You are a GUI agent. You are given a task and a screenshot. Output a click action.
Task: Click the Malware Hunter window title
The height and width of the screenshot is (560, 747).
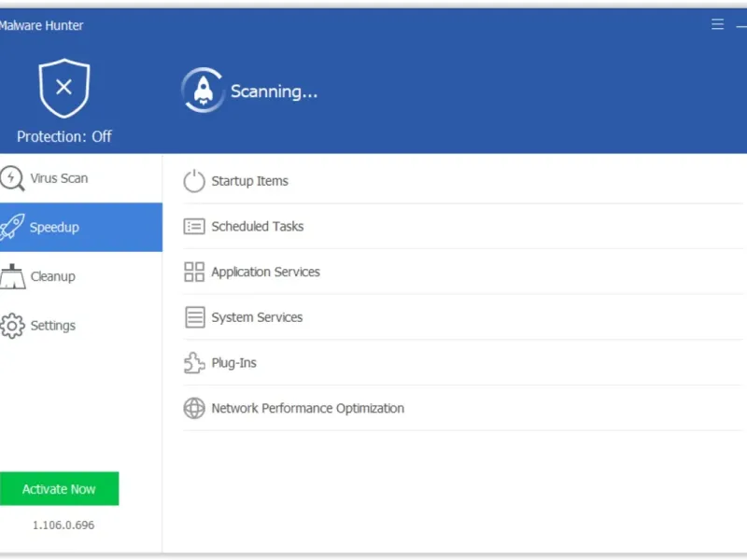pyautogui.click(x=41, y=25)
